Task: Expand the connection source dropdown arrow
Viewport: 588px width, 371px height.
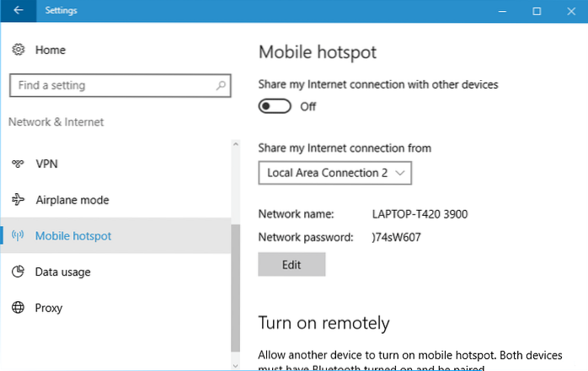Action: [x=400, y=173]
